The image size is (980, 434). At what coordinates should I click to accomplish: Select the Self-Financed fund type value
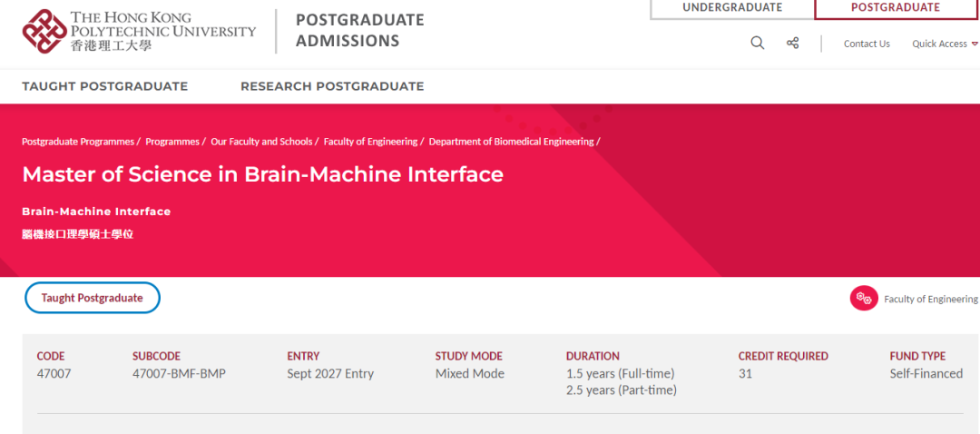[926, 374]
